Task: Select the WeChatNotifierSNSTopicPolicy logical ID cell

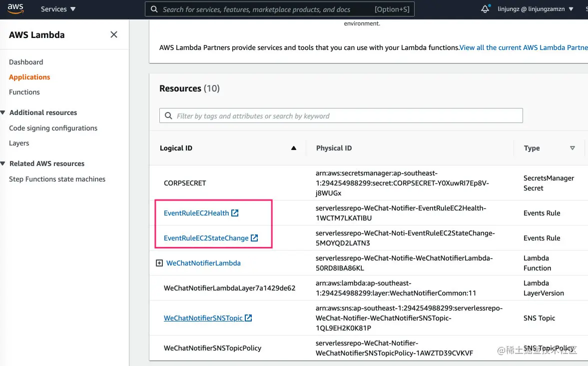Action: 212,348
